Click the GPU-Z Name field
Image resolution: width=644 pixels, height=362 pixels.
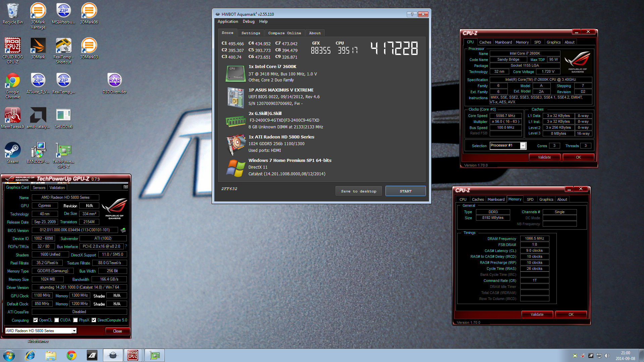coord(65,197)
